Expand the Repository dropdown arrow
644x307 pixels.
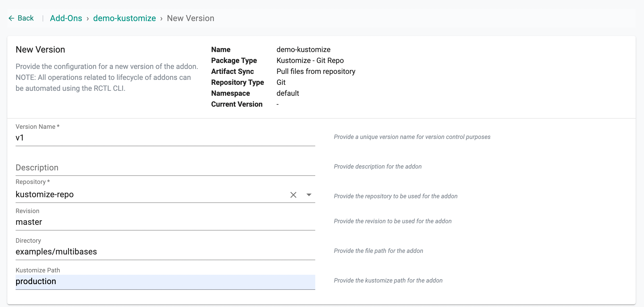tap(309, 195)
